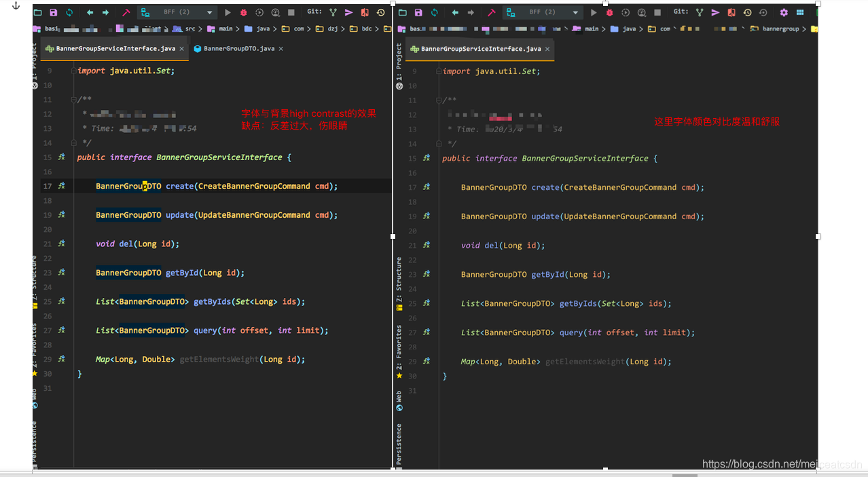This screenshot has height=477, width=868.
Task: Select BannerGroupDTO.java tab in left IDE
Action: (238, 48)
